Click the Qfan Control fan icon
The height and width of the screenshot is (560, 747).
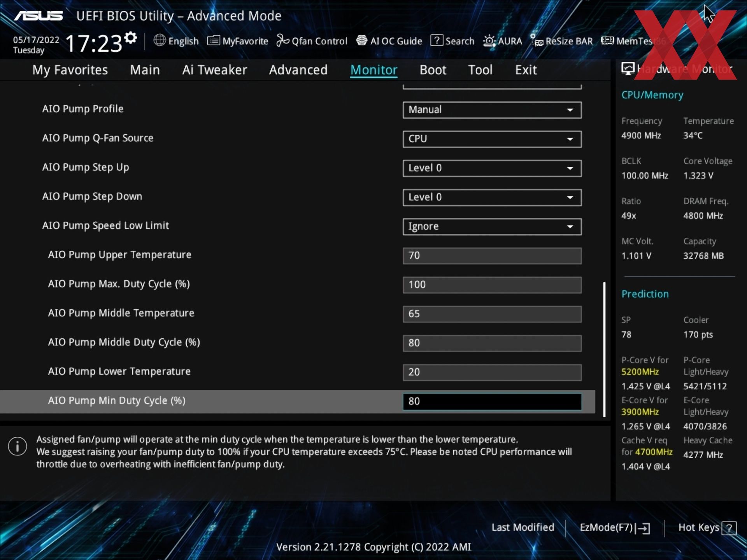click(x=283, y=40)
